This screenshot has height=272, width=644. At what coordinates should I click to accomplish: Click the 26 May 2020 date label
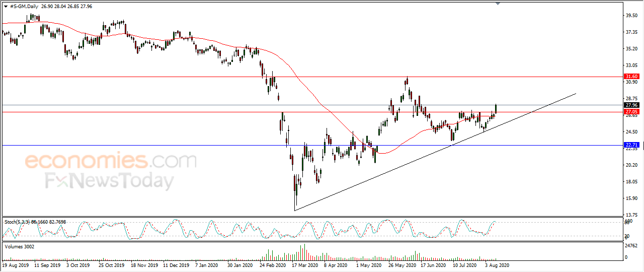coord(401,264)
